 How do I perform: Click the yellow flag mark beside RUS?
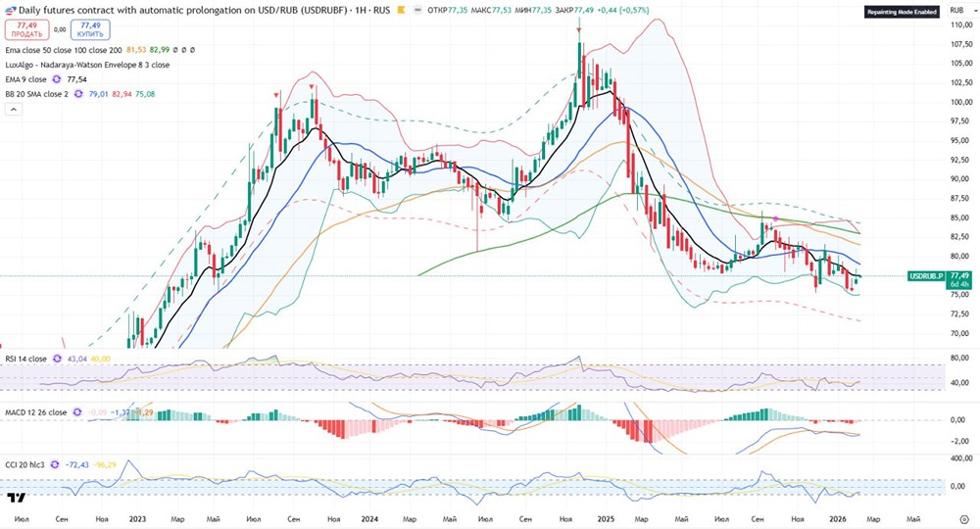401,11
